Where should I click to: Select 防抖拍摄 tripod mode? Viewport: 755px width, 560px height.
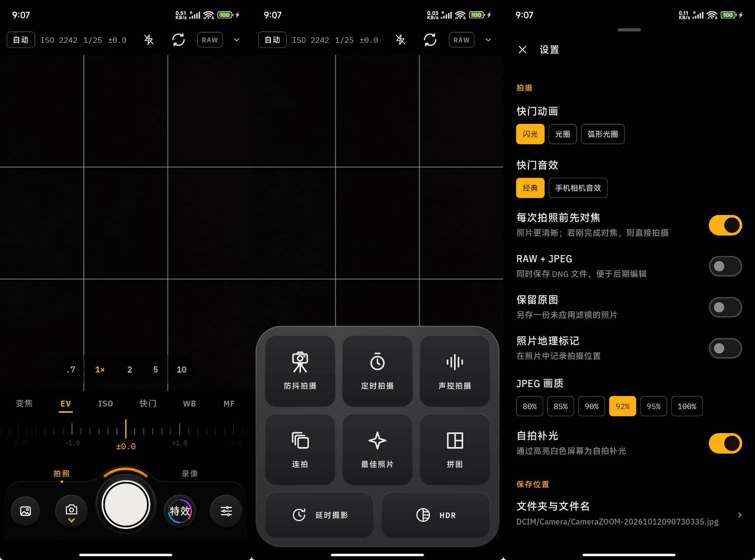click(300, 371)
